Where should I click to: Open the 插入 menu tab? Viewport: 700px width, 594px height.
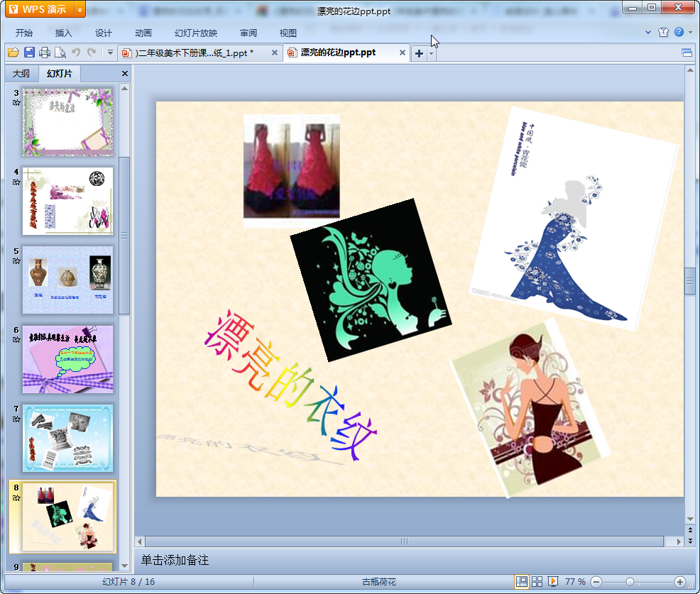(x=63, y=33)
